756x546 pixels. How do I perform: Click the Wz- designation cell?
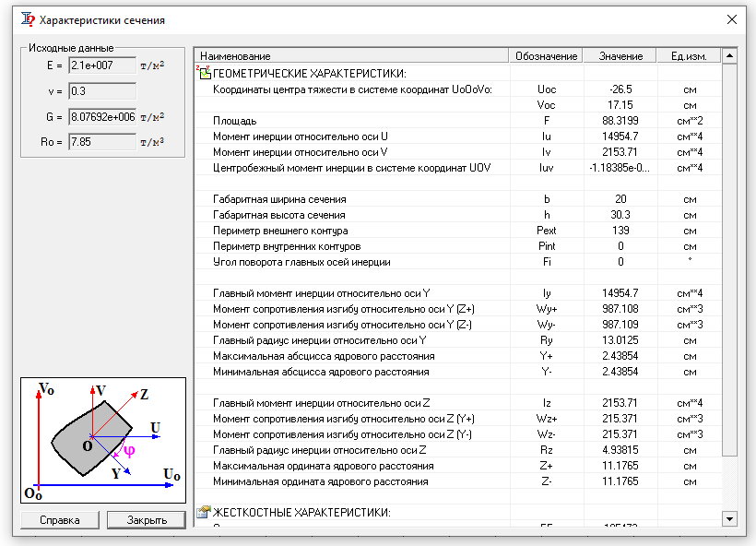pos(547,434)
